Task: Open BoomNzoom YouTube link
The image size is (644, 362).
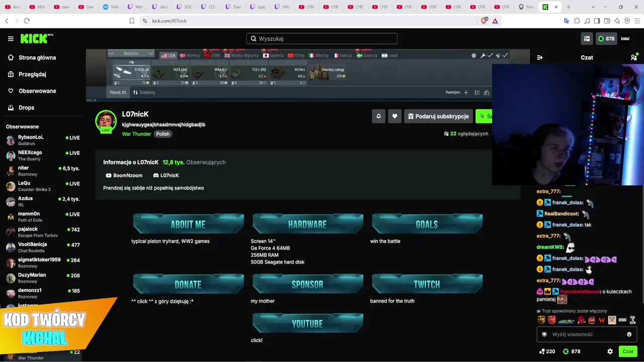Action: coord(124,175)
